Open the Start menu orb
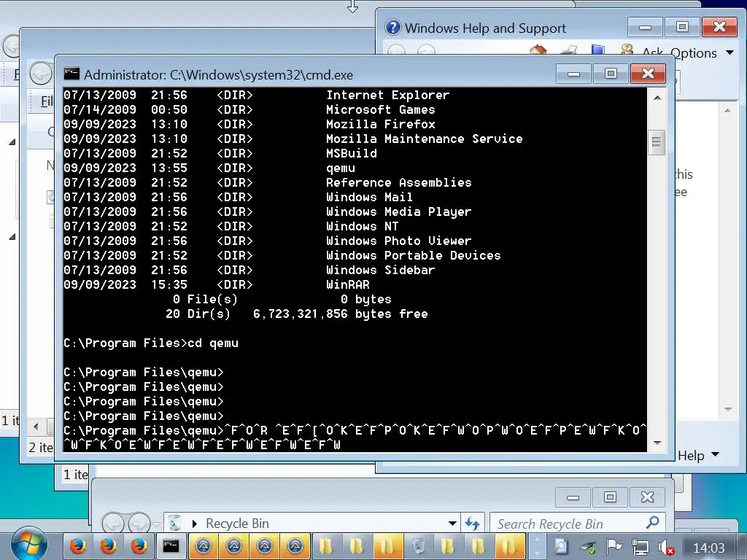The image size is (747, 560). tap(28, 545)
